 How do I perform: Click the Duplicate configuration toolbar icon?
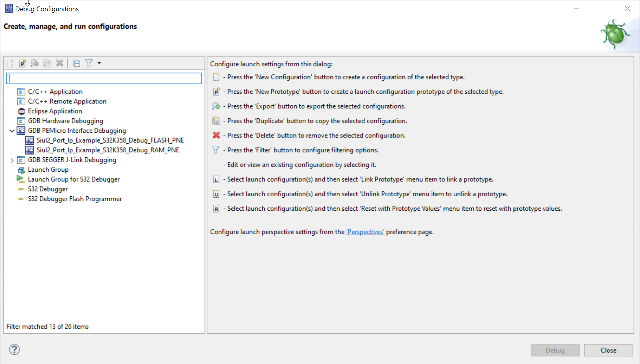tap(47, 63)
